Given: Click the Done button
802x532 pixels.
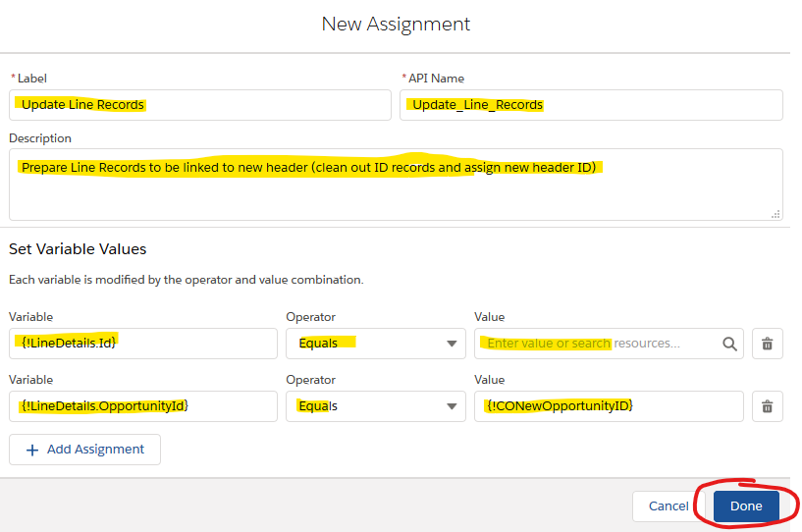Looking at the screenshot, I should (x=746, y=506).
